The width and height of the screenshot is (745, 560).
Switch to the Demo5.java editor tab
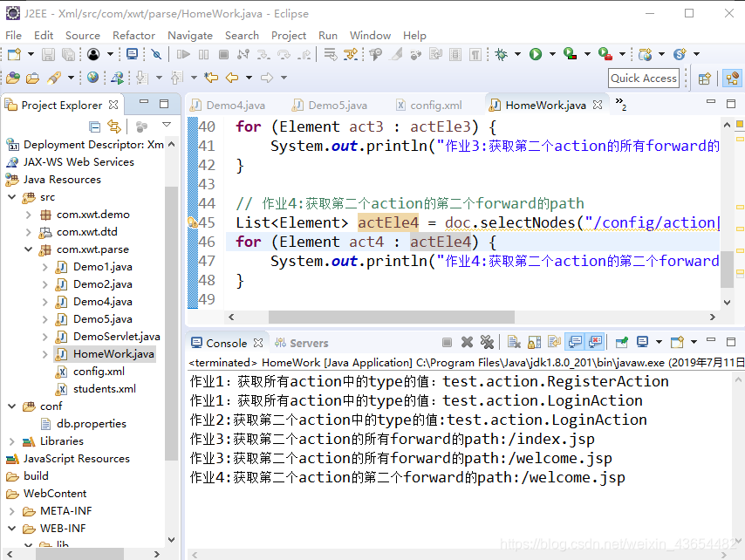[331, 106]
